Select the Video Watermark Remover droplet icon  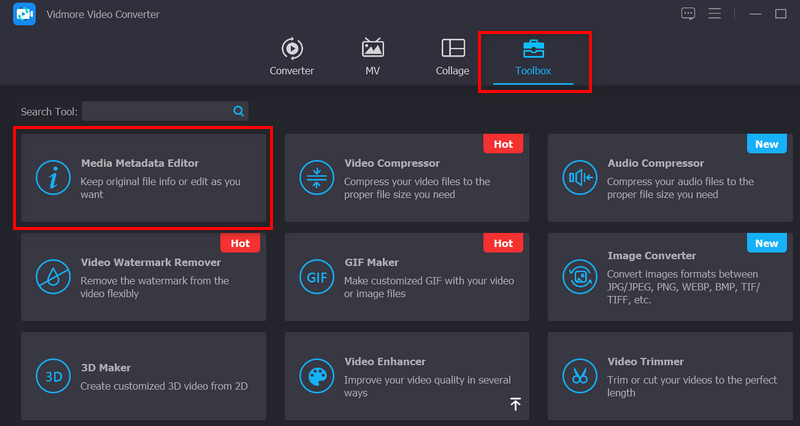[48, 276]
